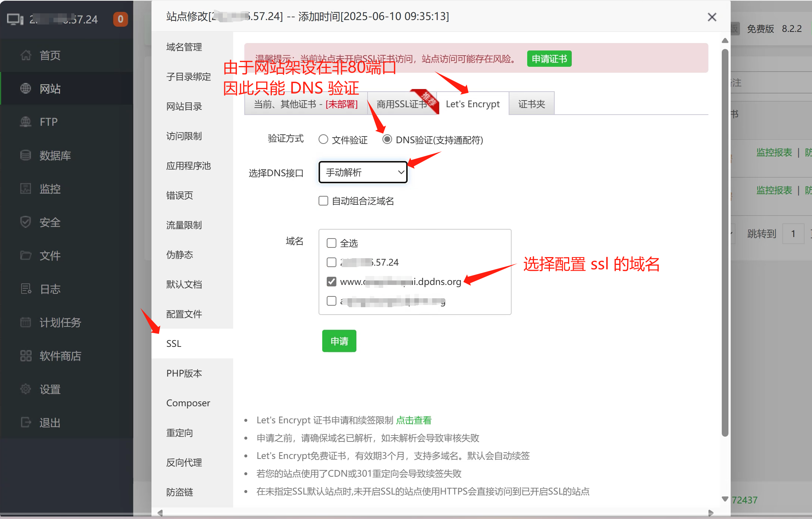Open the 商用SSL证书 tab
Image resolution: width=812 pixels, height=519 pixels.
(402, 104)
